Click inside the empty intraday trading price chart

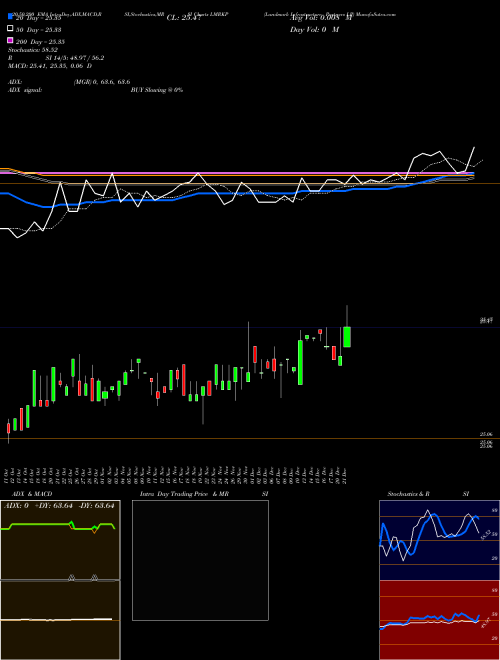[x=200, y=560]
